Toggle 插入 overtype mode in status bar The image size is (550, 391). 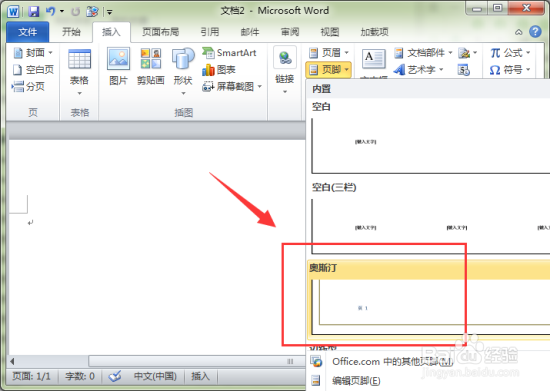[200, 376]
